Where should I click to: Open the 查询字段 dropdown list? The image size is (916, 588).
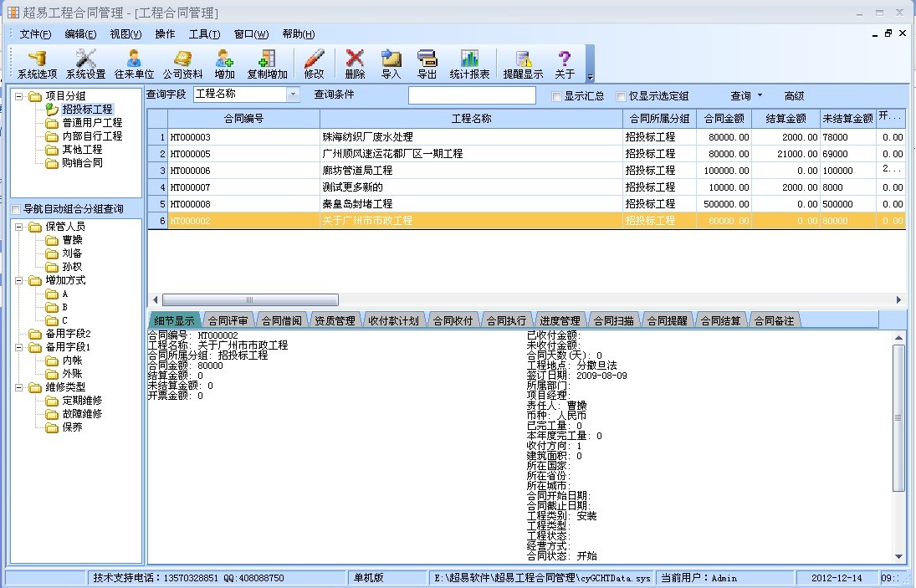coord(293,95)
